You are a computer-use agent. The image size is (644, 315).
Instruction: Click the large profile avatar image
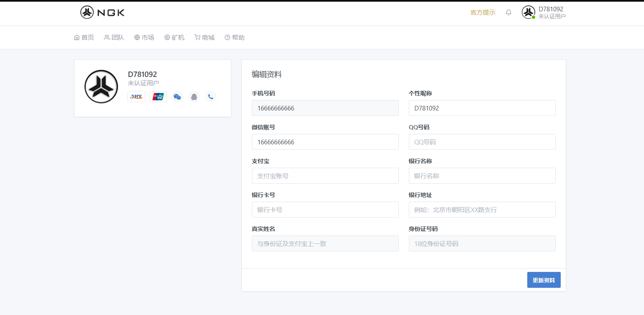[101, 87]
